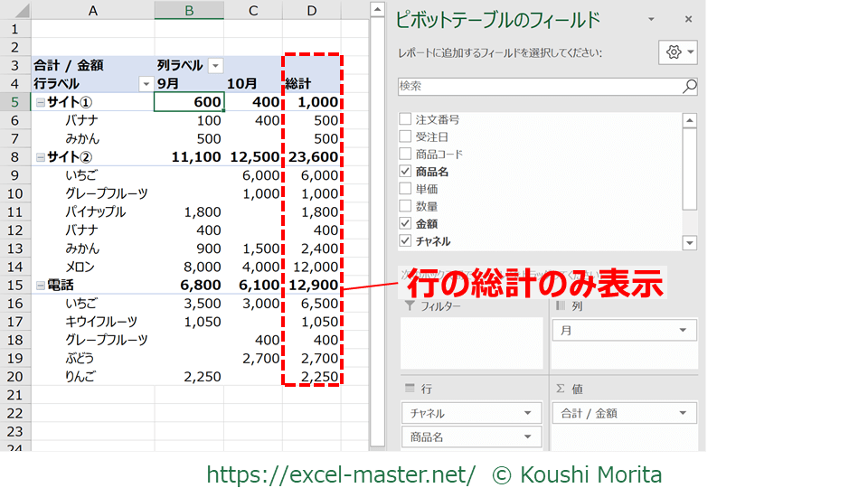Collapse the 電話 group in row 15
Screen dimensions: 868x488
[40, 286]
